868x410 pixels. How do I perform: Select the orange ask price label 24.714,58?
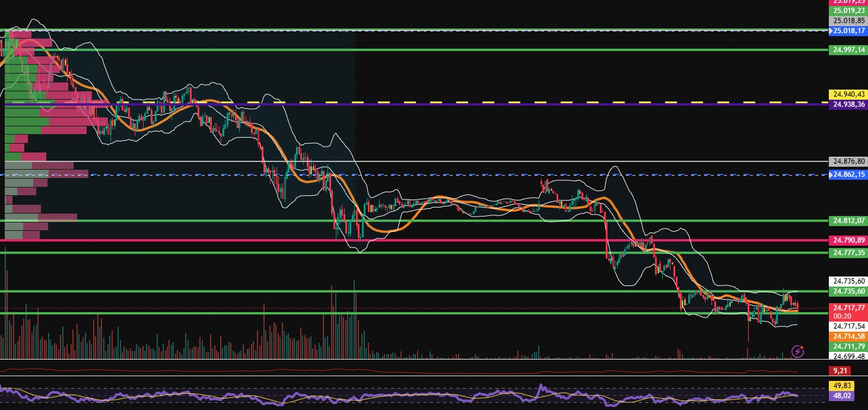[848, 336]
